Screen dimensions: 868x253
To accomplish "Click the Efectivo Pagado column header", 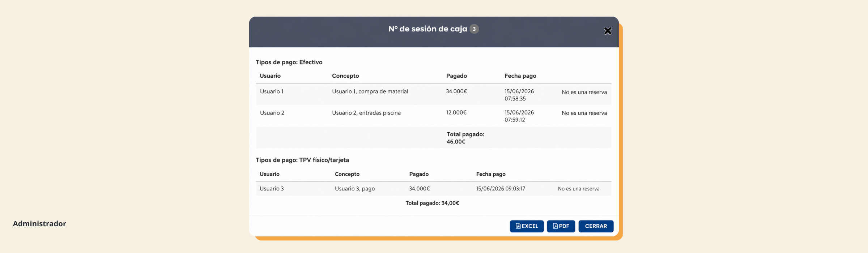I will click(456, 76).
